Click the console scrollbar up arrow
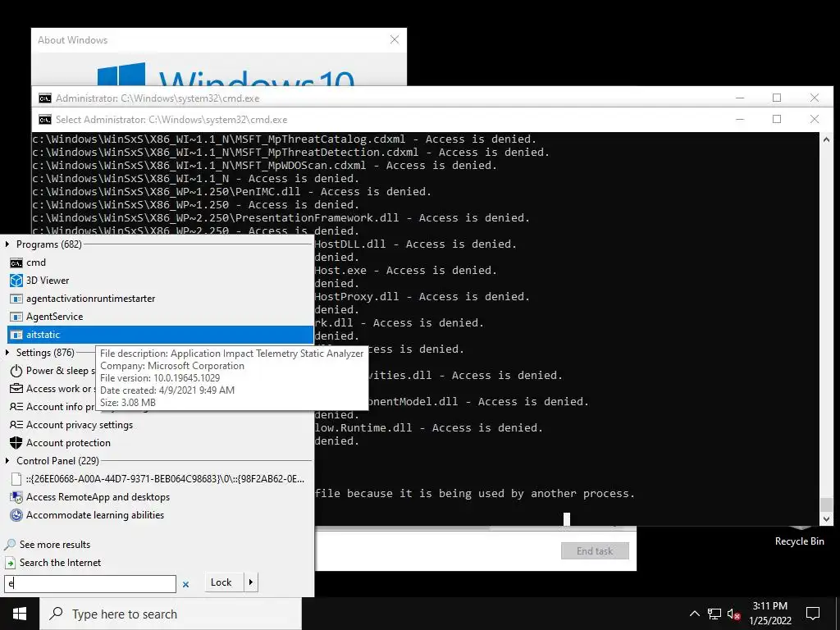 click(x=826, y=139)
